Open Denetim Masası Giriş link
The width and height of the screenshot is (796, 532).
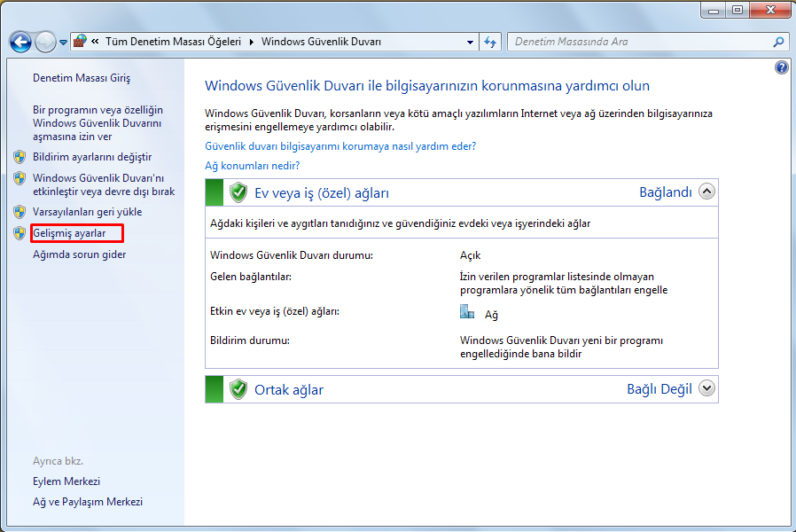pyautogui.click(x=82, y=78)
